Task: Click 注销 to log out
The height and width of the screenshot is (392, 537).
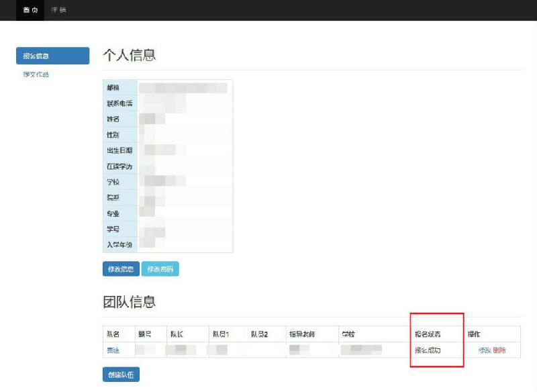Action: coord(58,10)
